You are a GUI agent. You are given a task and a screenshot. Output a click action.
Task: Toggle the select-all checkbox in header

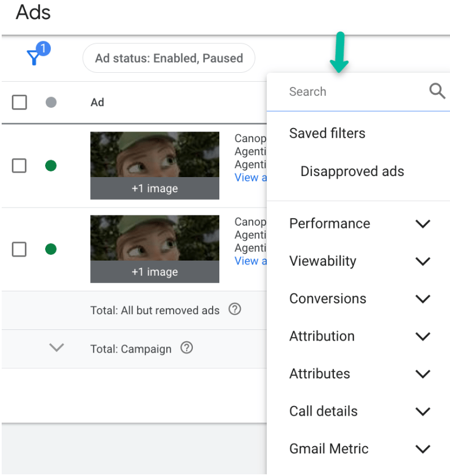click(20, 103)
